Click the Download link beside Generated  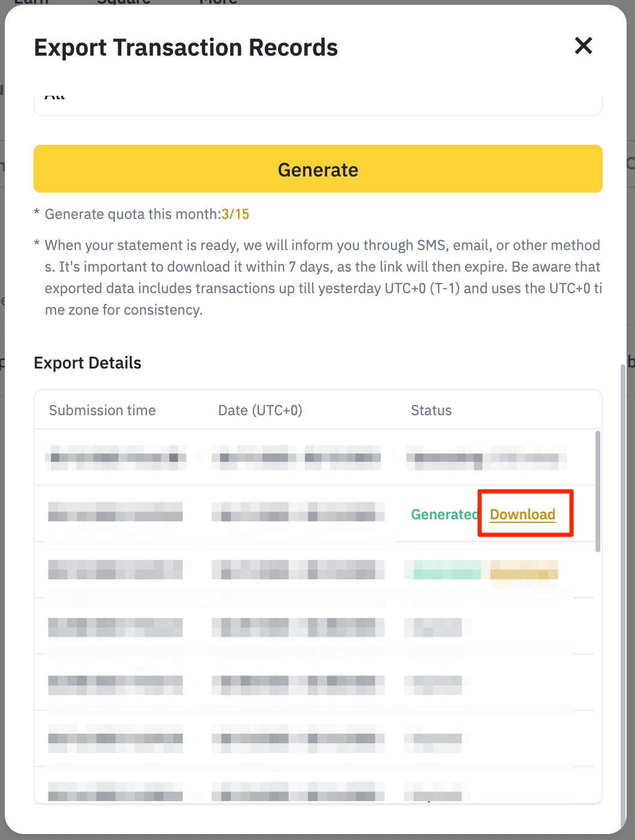[x=523, y=515]
